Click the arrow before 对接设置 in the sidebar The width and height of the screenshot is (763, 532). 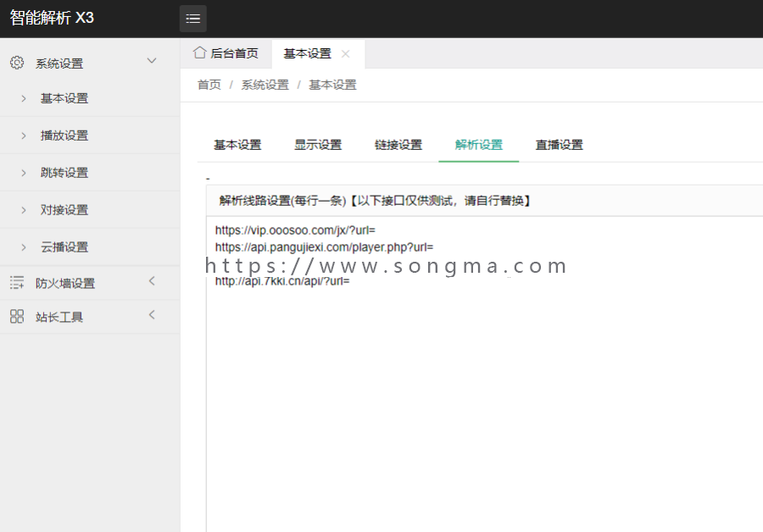pyautogui.click(x=24, y=210)
